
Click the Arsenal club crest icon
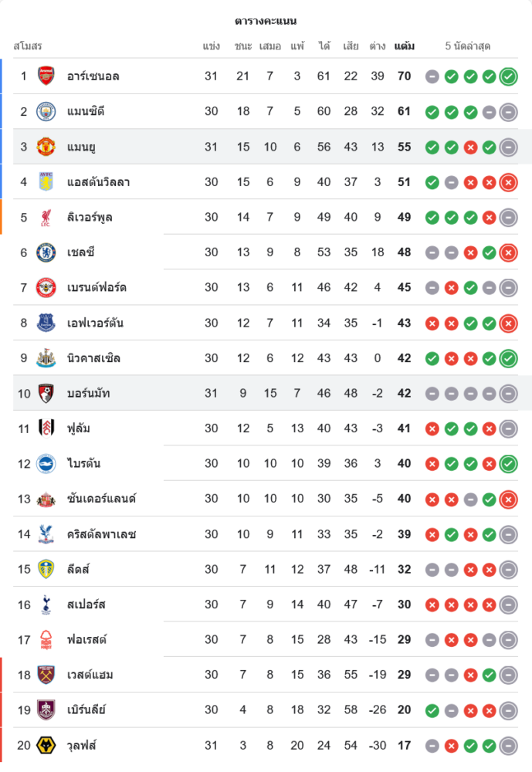click(x=46, y=76)
